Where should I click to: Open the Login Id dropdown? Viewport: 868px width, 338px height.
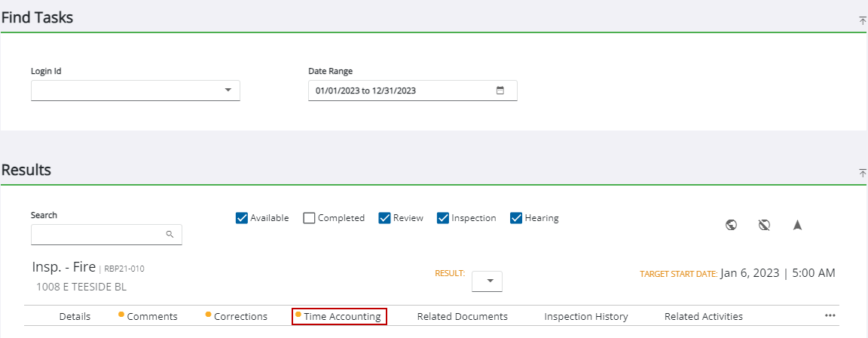coord(135,91)
